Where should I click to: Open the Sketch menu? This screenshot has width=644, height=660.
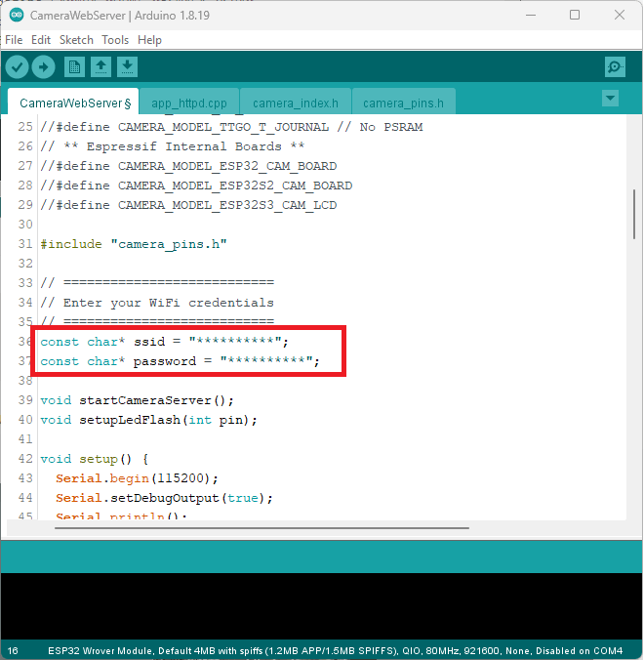click(x=76, y=40)
